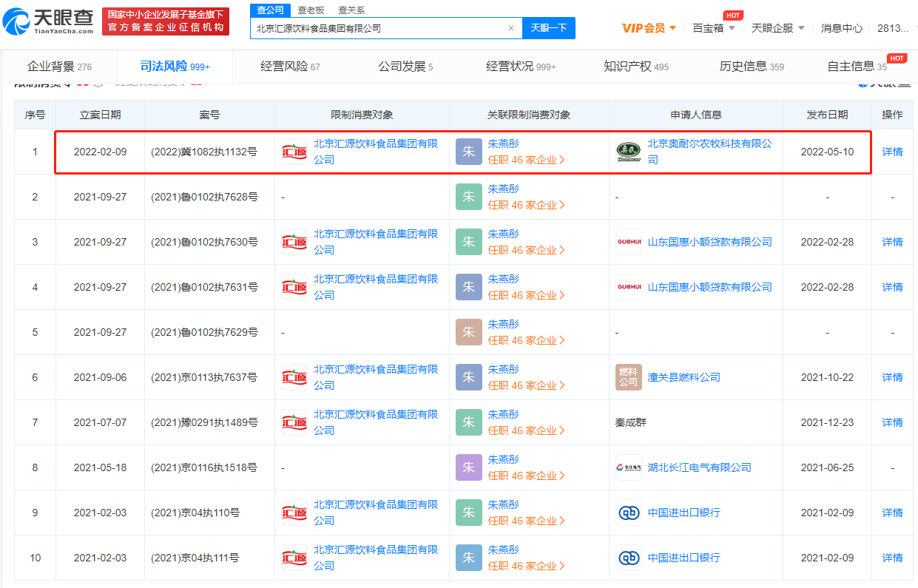Click the 天眼一下 search button
Viewport: 918px width, 588px height.
(x=548, y=28)
